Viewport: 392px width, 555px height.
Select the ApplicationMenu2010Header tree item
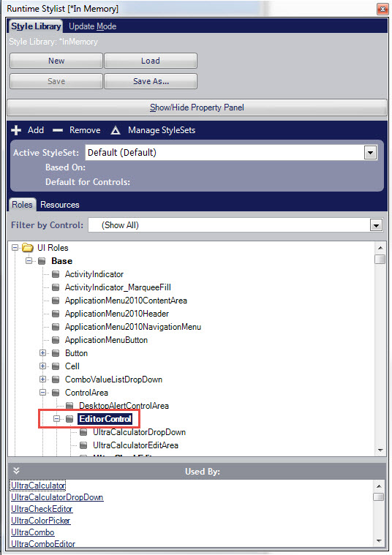pyautogui.click(x=117, y=314)
